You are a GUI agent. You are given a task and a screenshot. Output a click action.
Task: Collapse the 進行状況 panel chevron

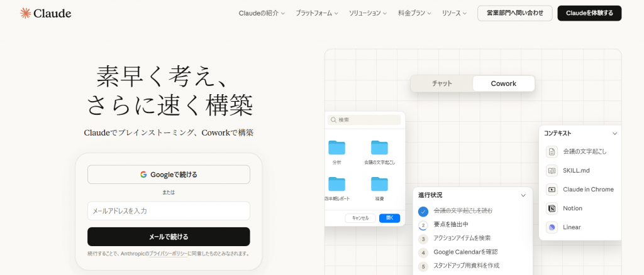click(x=523, y=195)
